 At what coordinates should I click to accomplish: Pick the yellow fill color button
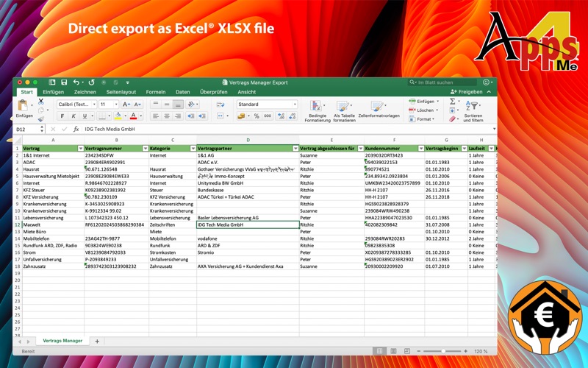[x=118, y=116]
